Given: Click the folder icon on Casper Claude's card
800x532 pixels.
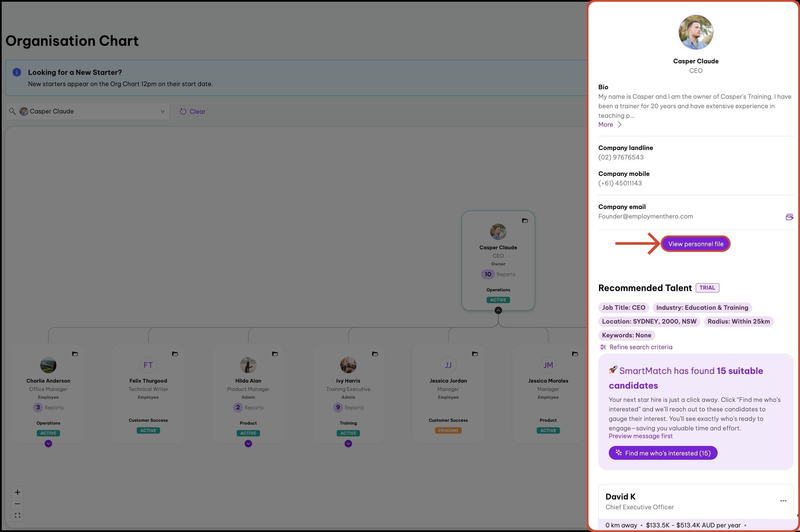Looking at the screenshot, I should 525,221.
